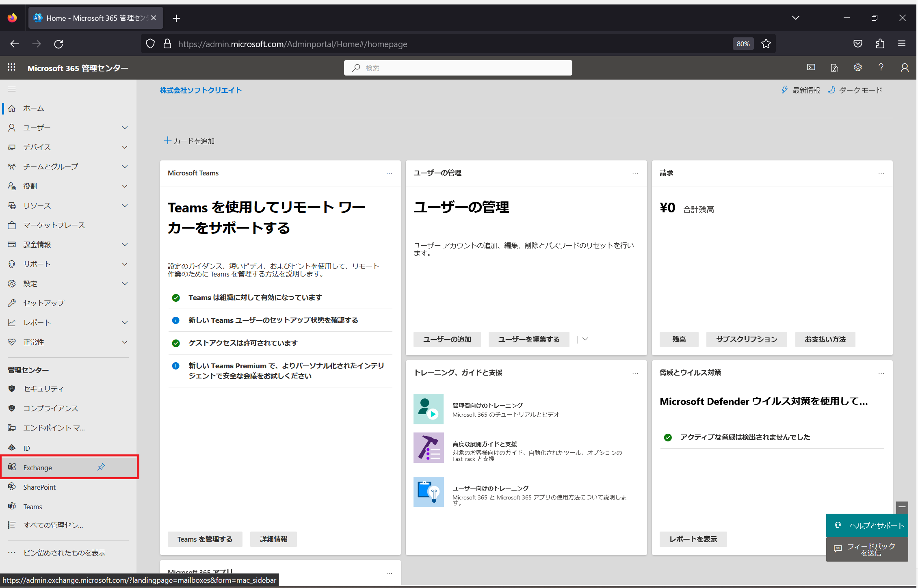Show site security lock info
The height and width of the screenshot is (588, 918).
(167, 44)
